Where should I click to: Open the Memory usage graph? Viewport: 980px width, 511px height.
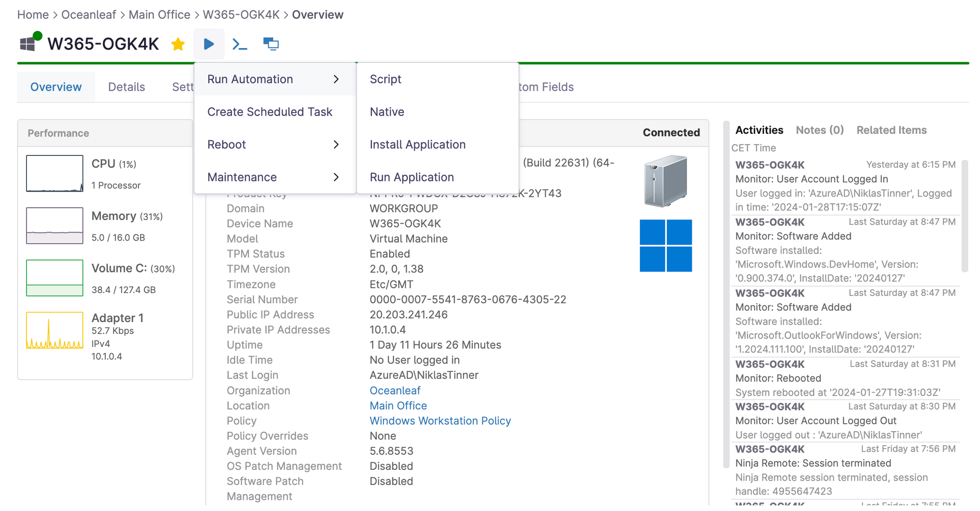click(54, 226)
